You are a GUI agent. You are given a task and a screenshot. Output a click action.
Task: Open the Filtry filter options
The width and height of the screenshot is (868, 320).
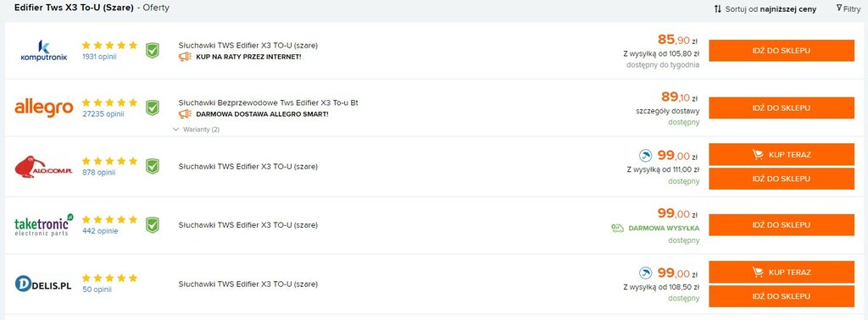(849, 8)
